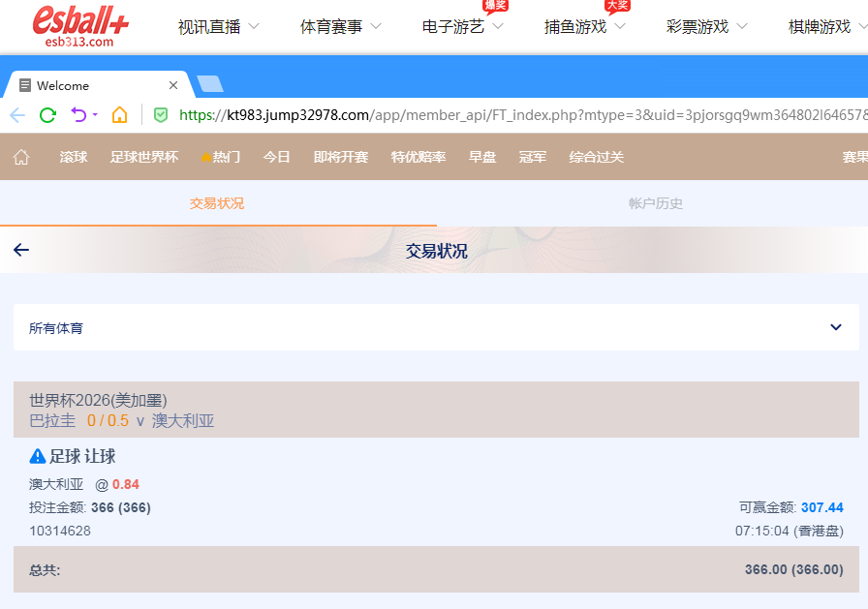The width and height of the screenshot is (868, 609).
Task: Click the bet ID 10314628
Action: pos(60,531)
